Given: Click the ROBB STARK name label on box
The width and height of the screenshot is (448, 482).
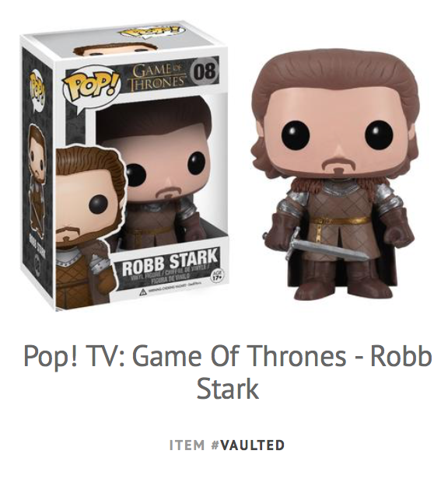Looking at the screenshot, I should coord(169,262).
